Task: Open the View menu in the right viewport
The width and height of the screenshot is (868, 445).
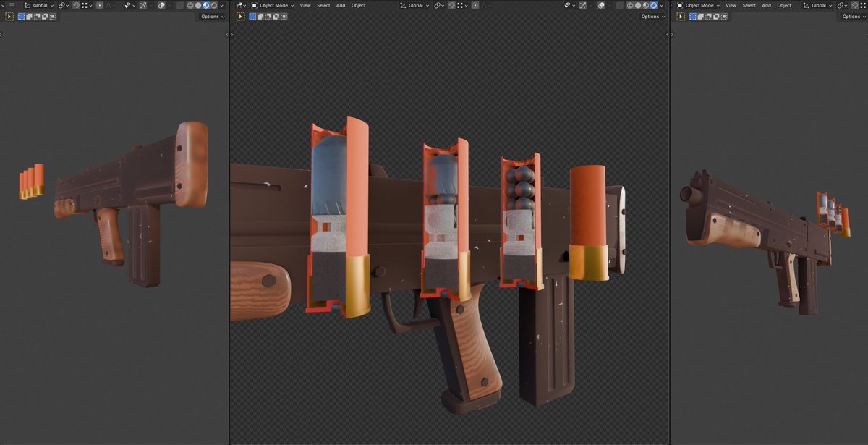Action: point(731,5)
